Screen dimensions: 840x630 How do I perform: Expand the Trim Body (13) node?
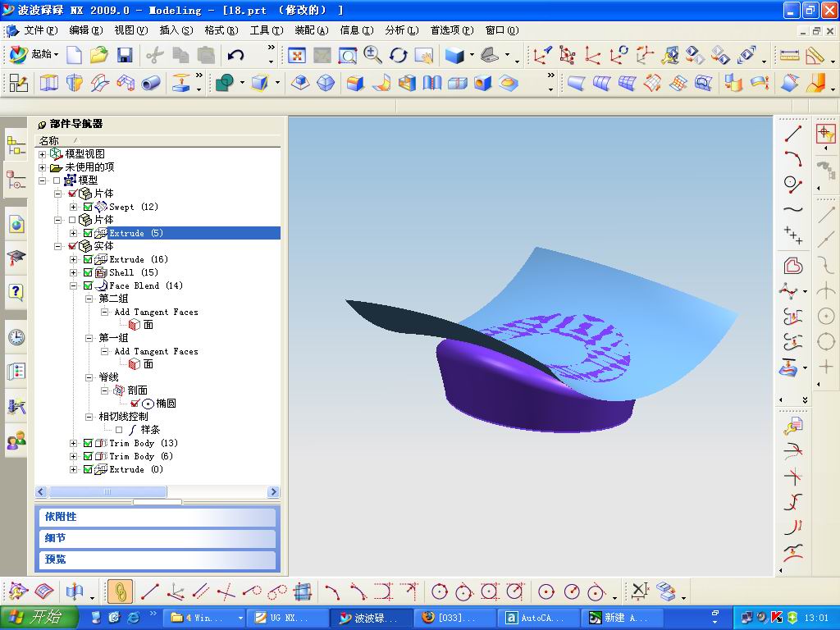pyautogui.click(x=73, y=443)
